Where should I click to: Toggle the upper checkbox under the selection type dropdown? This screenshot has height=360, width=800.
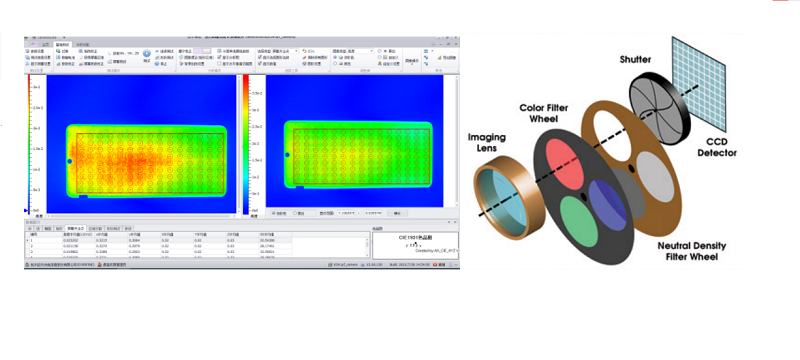point(260,57)
